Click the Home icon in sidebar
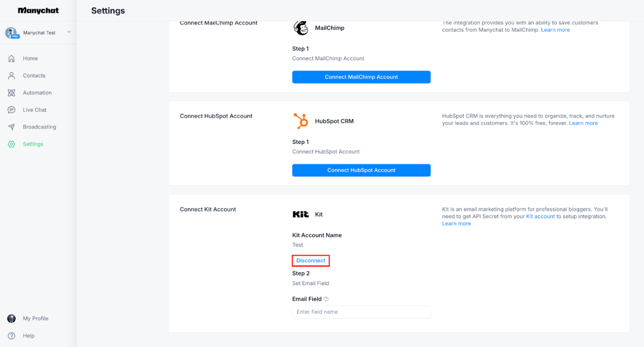The width and height of the screenshot is (644, 347). (12, 59)
